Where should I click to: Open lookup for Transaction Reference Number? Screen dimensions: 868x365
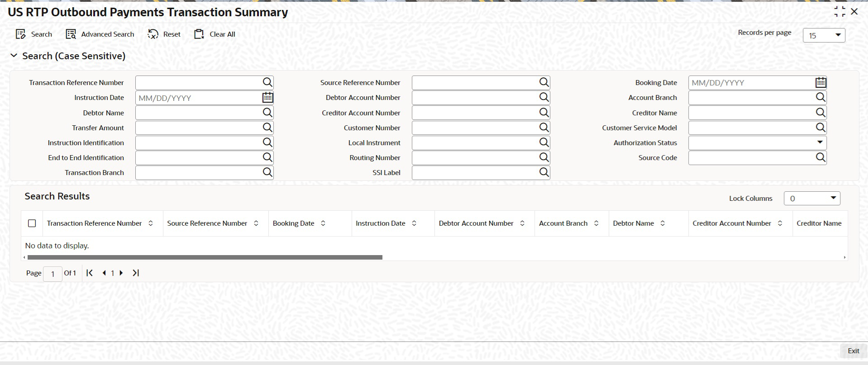(x=267, y=82)
